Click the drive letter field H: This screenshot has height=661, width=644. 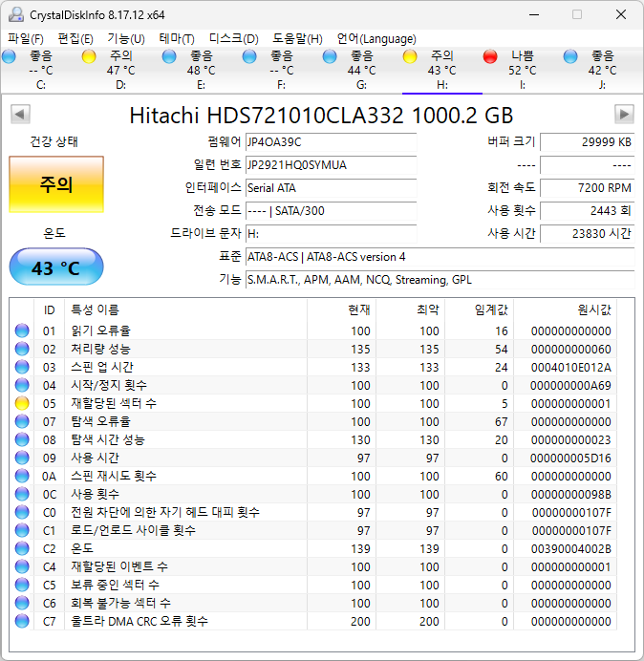pos(331,234)
